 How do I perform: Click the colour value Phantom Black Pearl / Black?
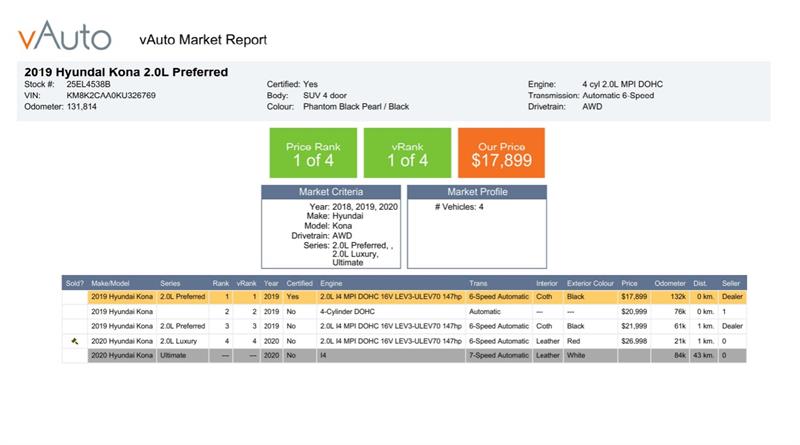click(356, 107)
